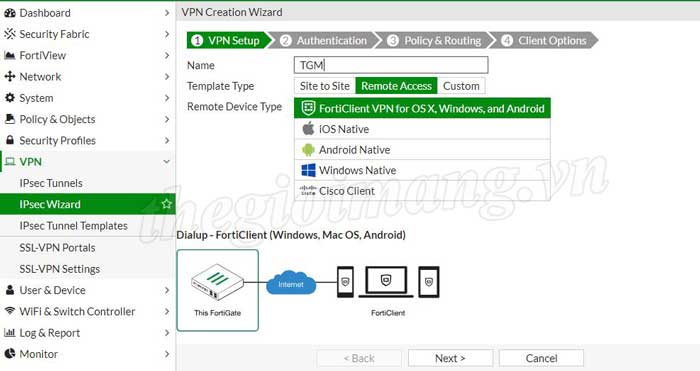Choose Windows Native device type
Screen dimensions: 700x371
(x=422, y=170)
